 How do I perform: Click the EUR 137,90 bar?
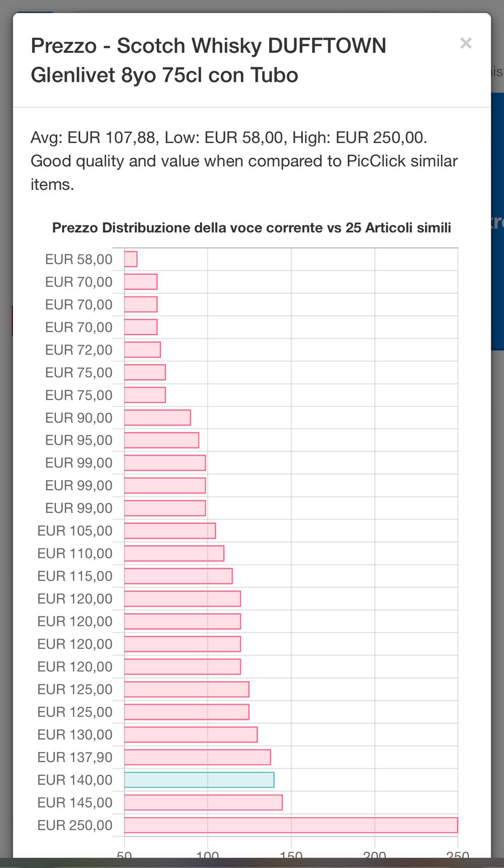click(198, 757)
